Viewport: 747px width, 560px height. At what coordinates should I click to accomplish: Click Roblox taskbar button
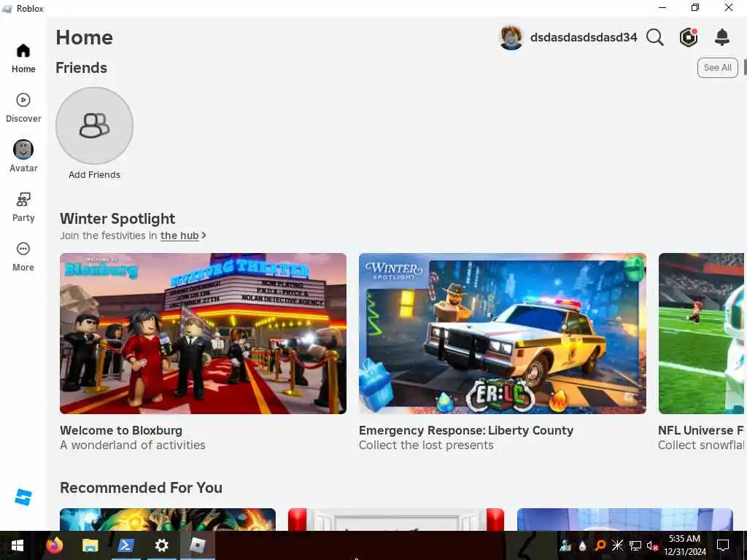(x=197, y=545)
